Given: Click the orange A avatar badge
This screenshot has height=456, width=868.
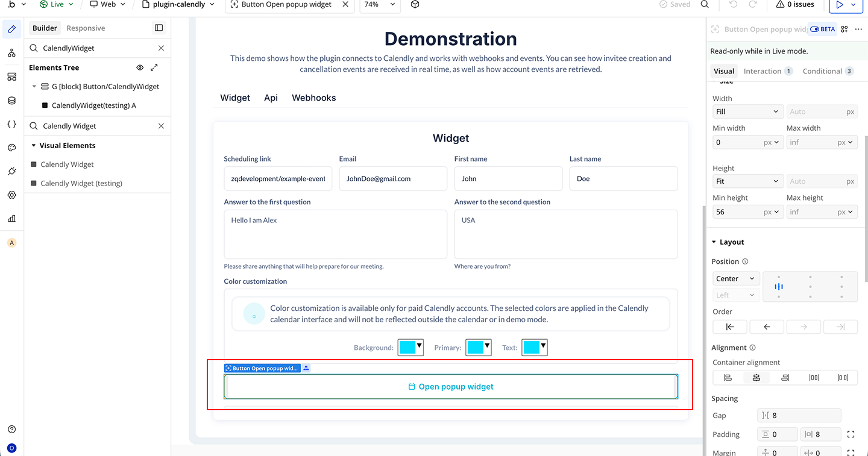Looking at the screenshot, I should [x=11, y=243].
